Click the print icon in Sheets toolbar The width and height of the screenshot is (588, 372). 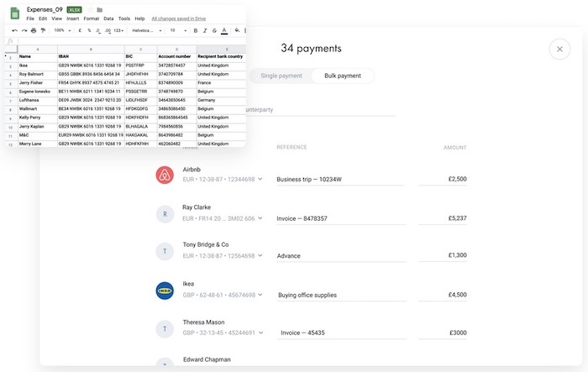(x=34, y=31)
